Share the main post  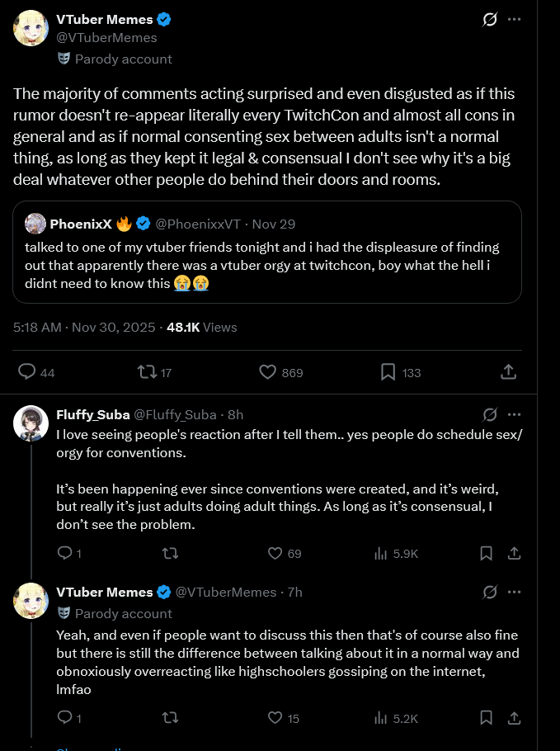(x=509, y=372)
